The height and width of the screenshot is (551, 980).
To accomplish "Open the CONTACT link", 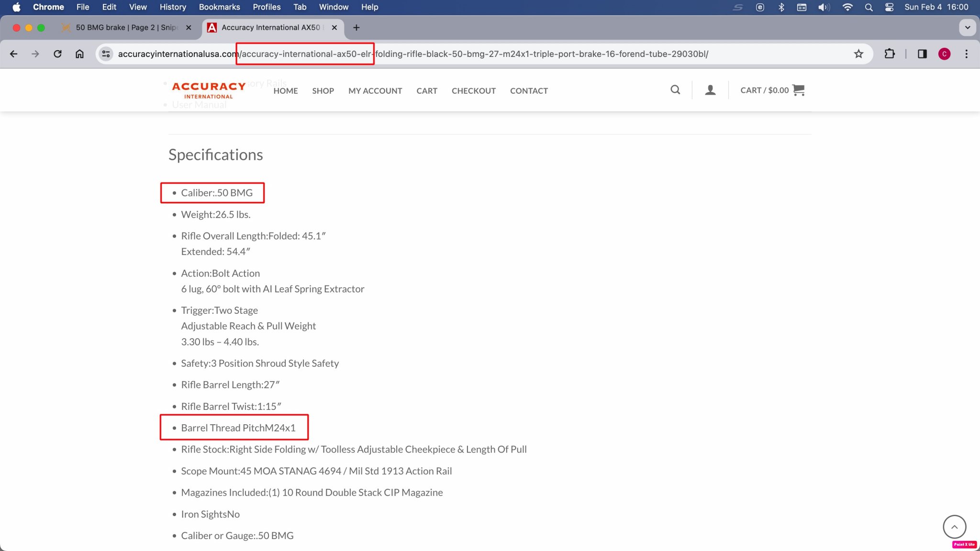I will [x=529, y=91].
